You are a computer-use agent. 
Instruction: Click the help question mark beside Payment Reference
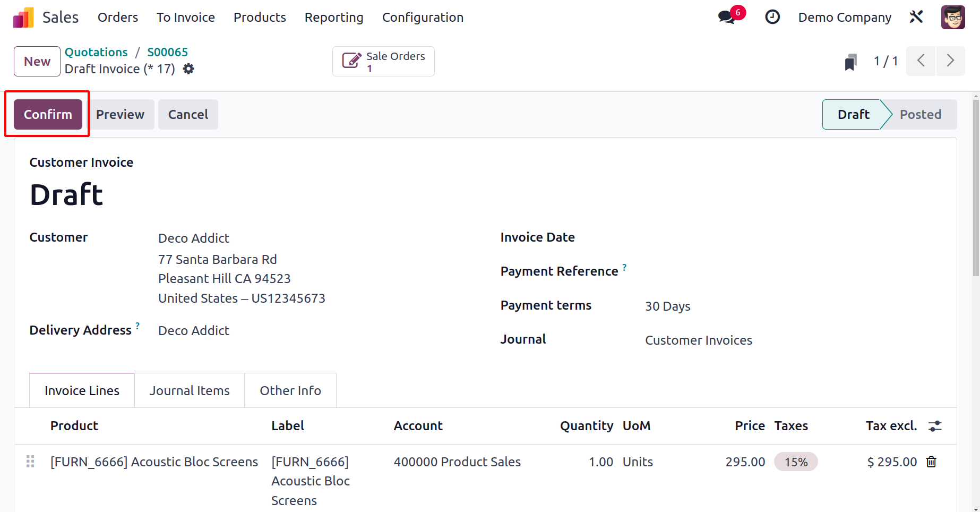point(624,267)
